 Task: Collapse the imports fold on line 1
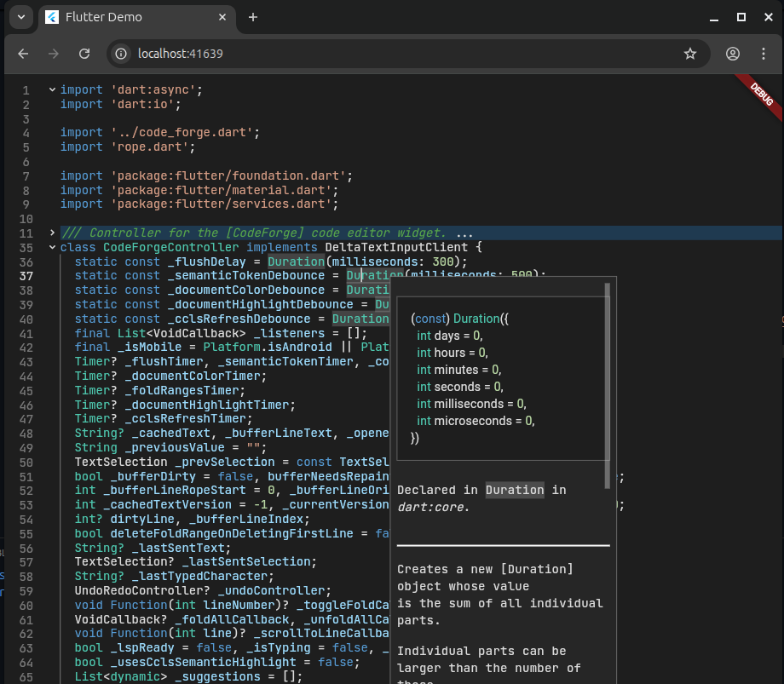[51, 89]
